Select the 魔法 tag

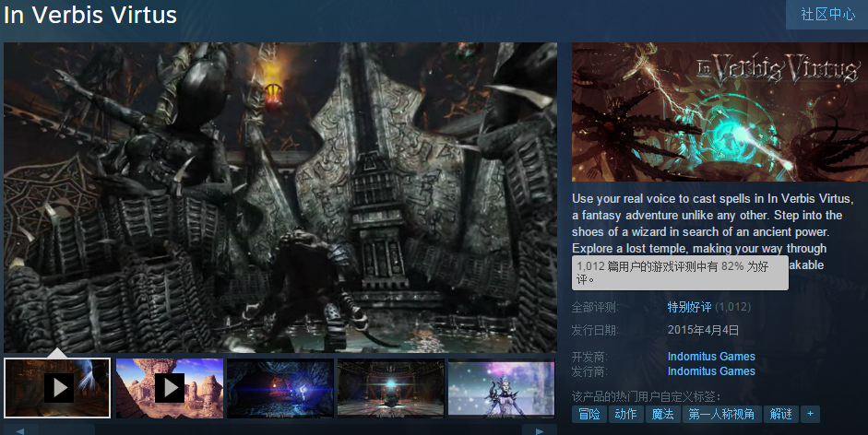coord(662,414)
